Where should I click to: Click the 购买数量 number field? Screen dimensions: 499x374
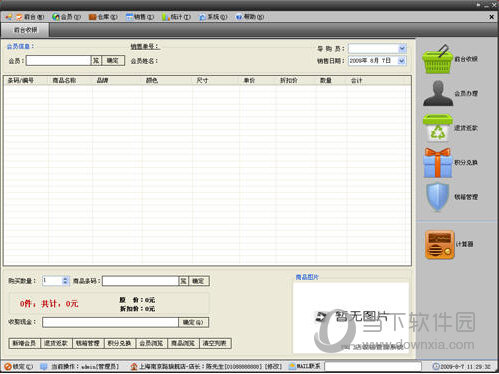(x=52, y=281)
